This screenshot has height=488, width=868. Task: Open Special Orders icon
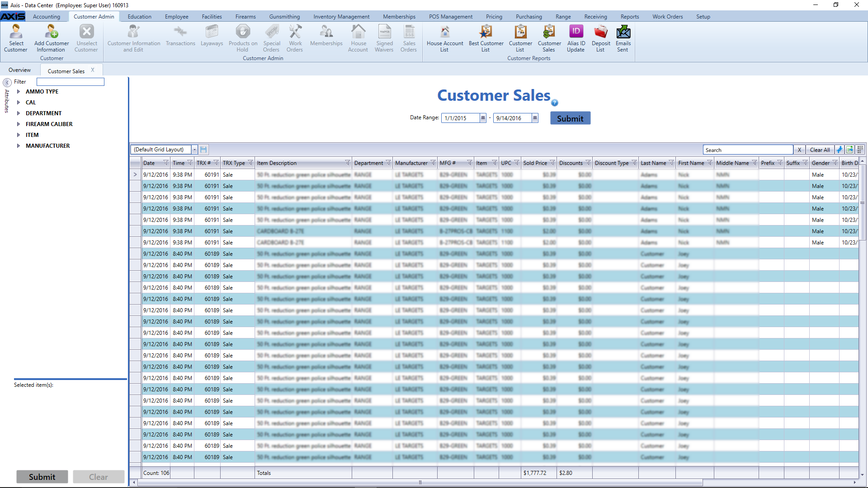tap(272, 38)
